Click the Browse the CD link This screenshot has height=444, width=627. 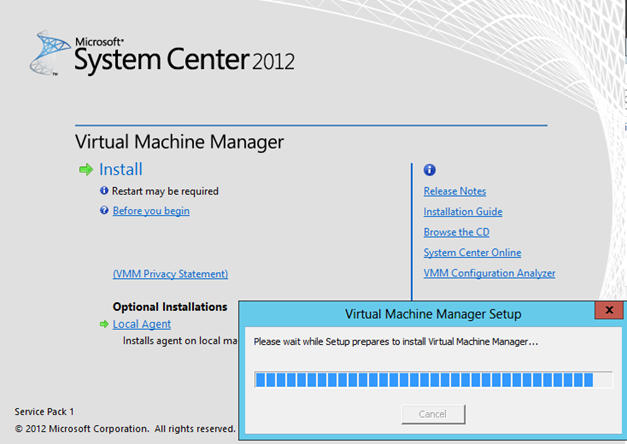point(457,232)
